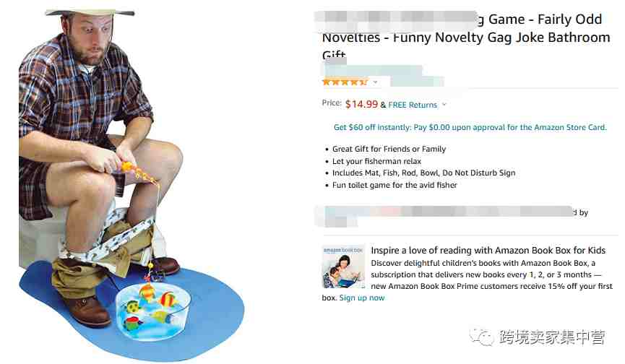The width and height of the screenshot is (625, 364).
Task: Expand the rating dropdown arrow beside stars
Action: [375, 82]
